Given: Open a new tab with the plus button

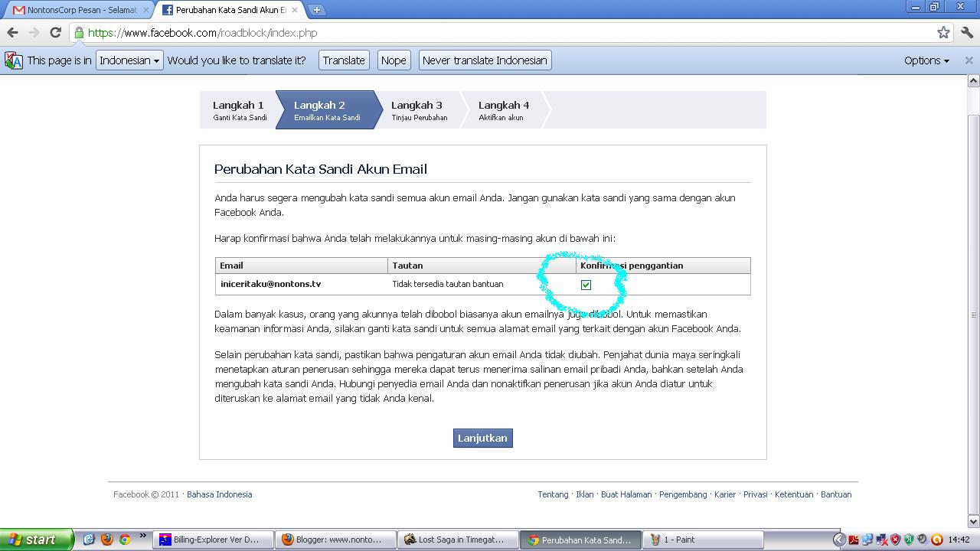Looking at the screenshot, I should point(316,10).
